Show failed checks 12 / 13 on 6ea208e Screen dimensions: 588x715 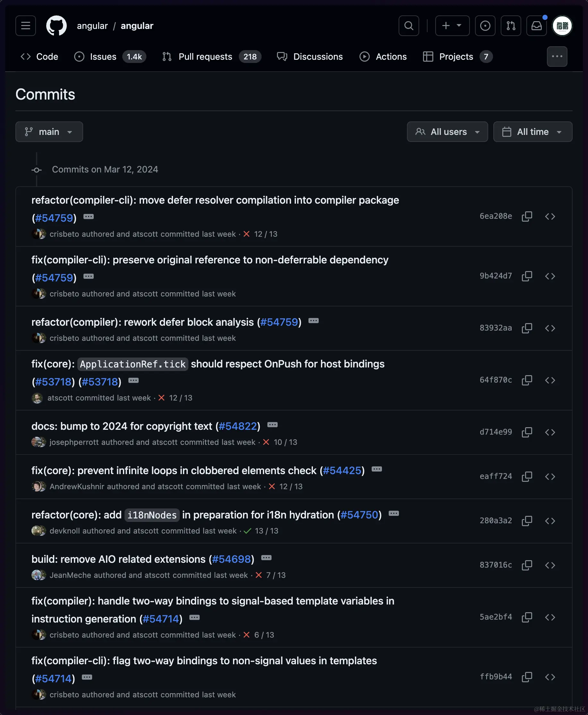tap(261, 234)
